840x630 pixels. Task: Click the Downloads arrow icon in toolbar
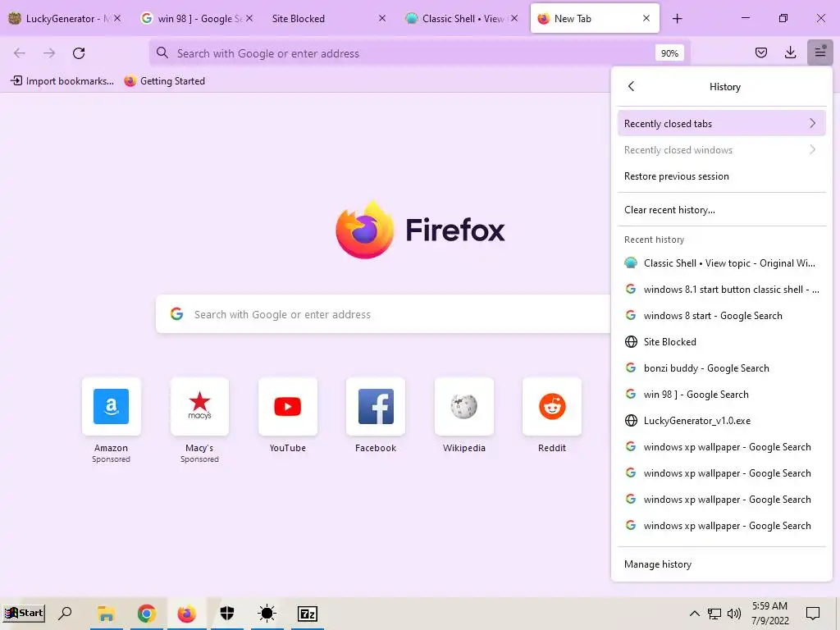tap(790, 52)
